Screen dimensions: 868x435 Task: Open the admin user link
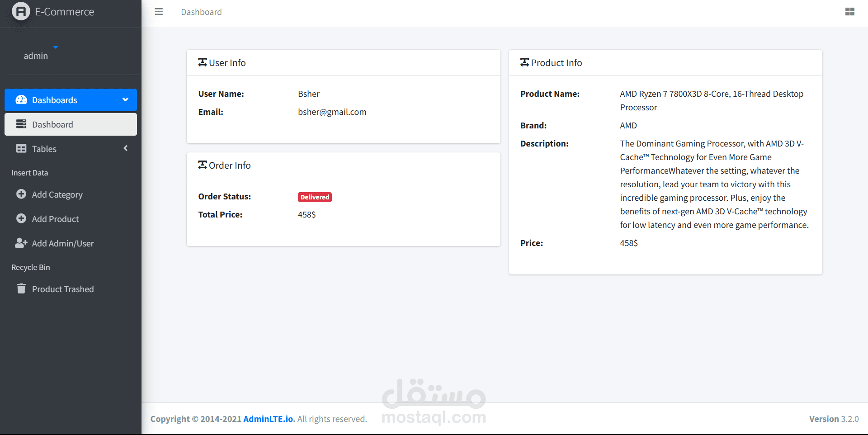[36, 56]
